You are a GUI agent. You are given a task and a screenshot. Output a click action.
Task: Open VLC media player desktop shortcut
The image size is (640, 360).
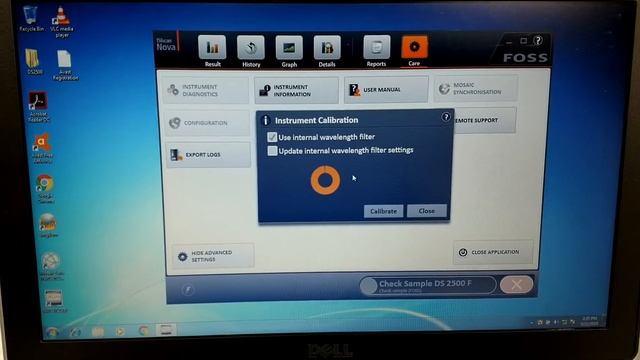(x=62, y=22)
